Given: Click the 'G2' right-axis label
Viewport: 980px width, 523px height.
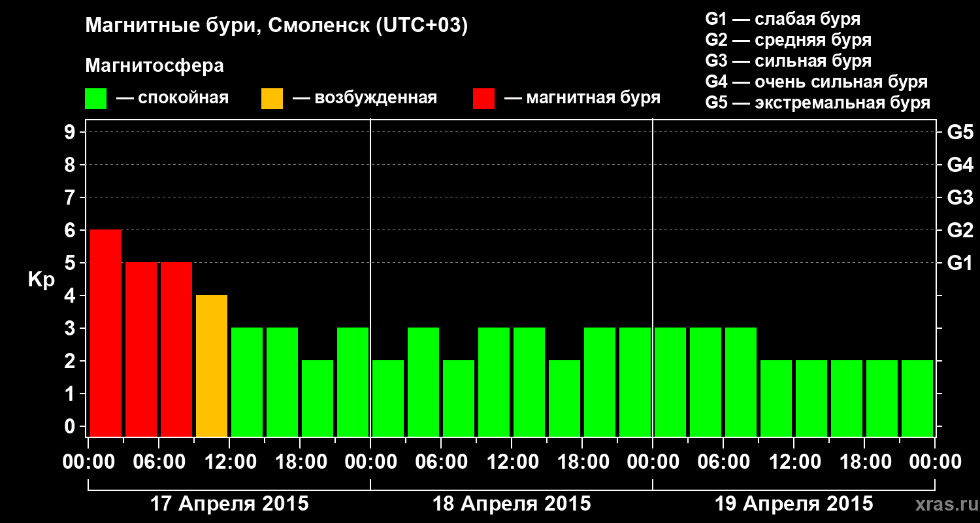Looking at the screenshot, I should coord(960,230).
